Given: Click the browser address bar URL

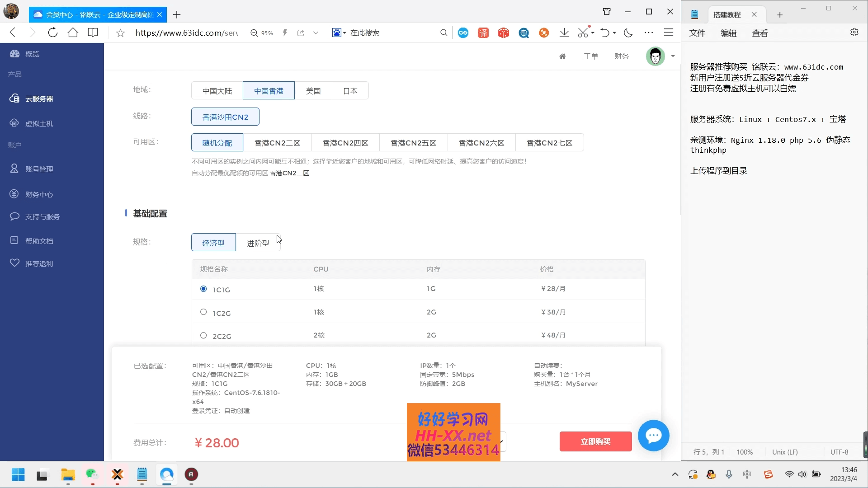Looking at the screenshot, I should point(187,33).
